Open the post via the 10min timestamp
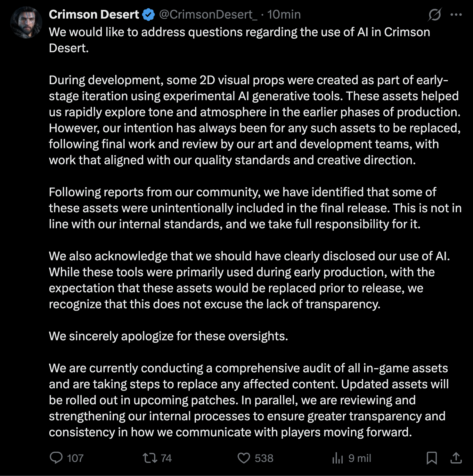473x476 pixels. [x=284, y=14]
